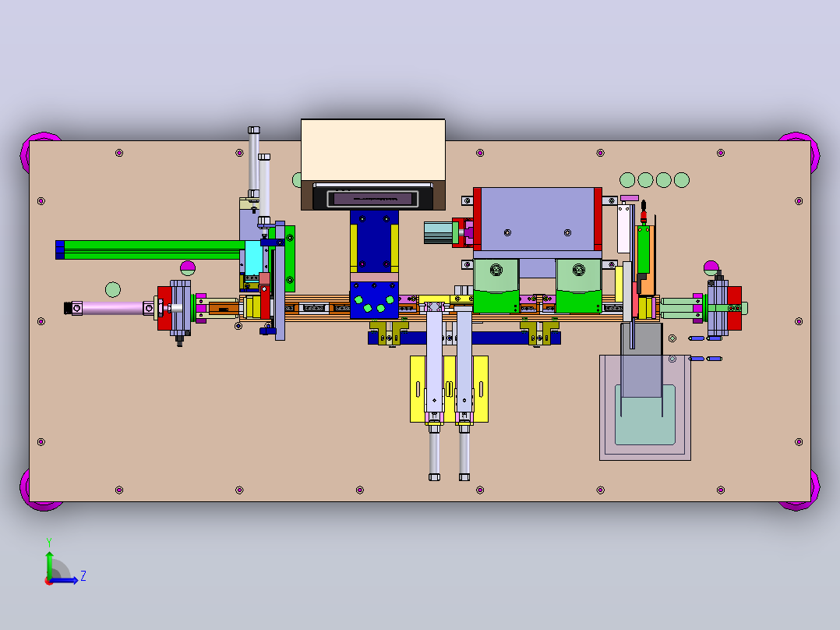Select the tall gray cylinder at upper left

pyautogui.click(x=253, y=163)
